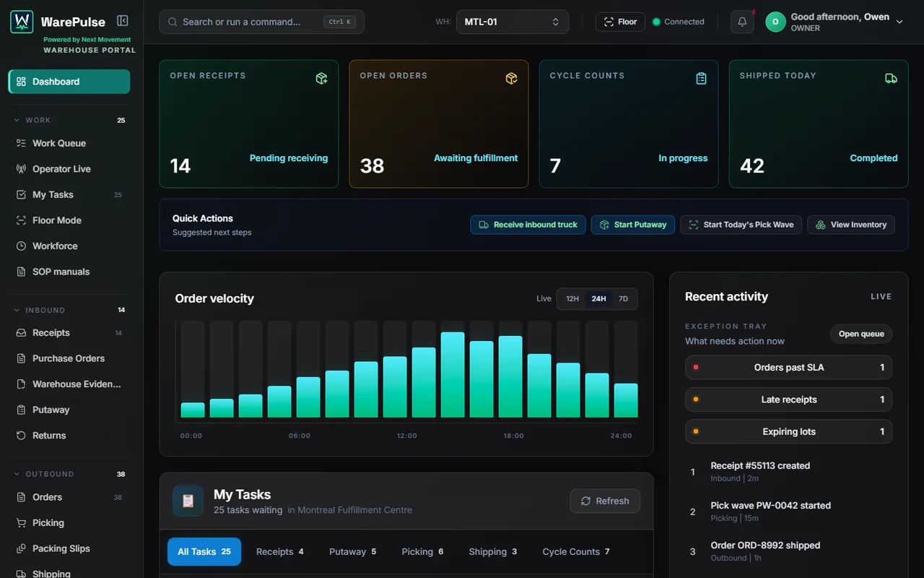The image size is (924, 578).
Task: Click the Cycle Counts clipboard icon
Action: pos(702,78)
